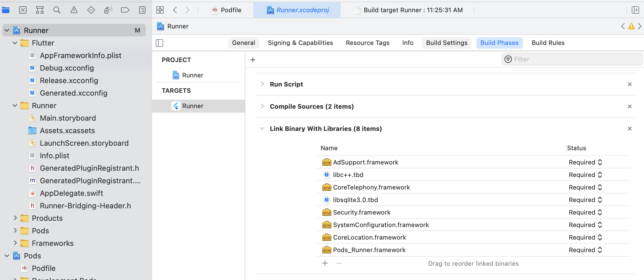
Task: Expand the Pods folder under Runner
Action: (x=15, y=230)
